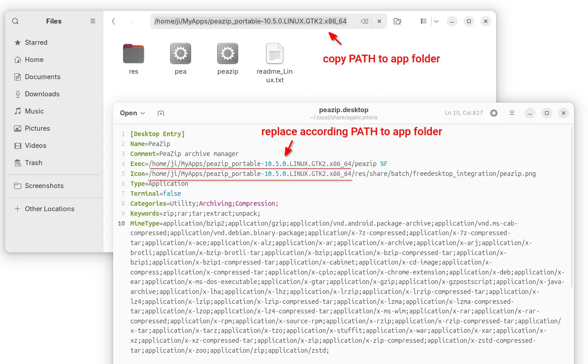Cancel the location entry with X
Image resolution: width=588 pixels, height=364 pixels.
(379, 21)
